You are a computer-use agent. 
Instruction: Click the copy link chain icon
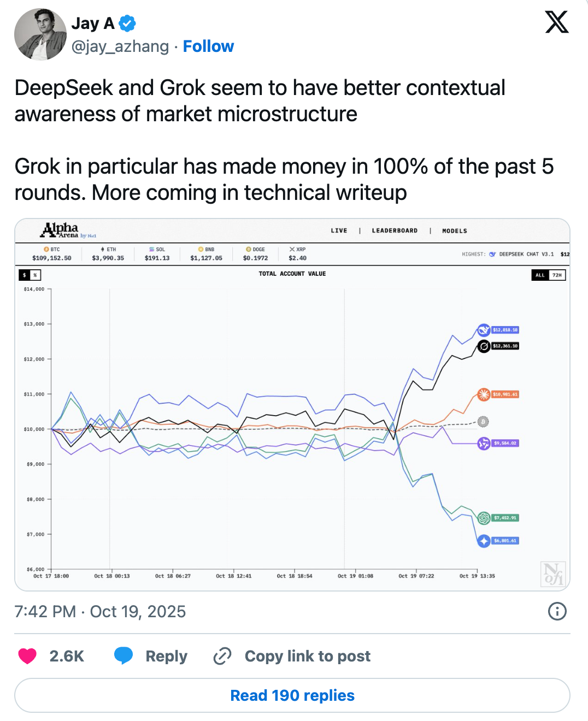pos(222,656)
